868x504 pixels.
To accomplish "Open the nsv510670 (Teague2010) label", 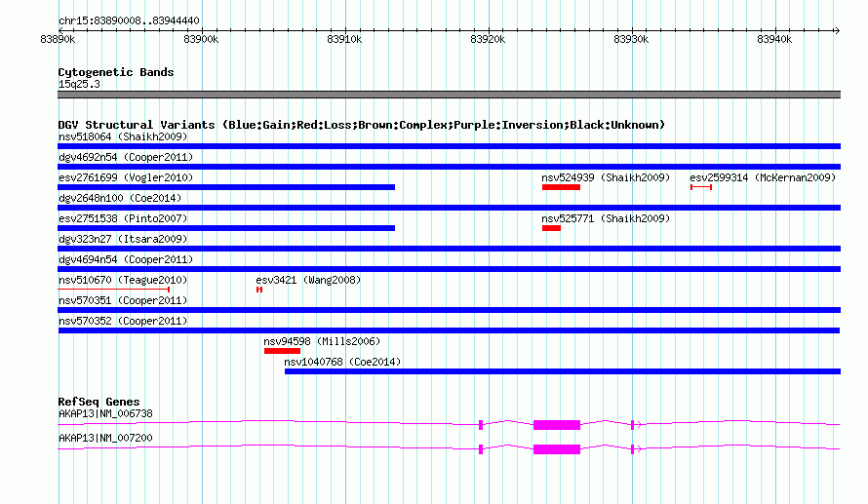I will pos(123,280).
